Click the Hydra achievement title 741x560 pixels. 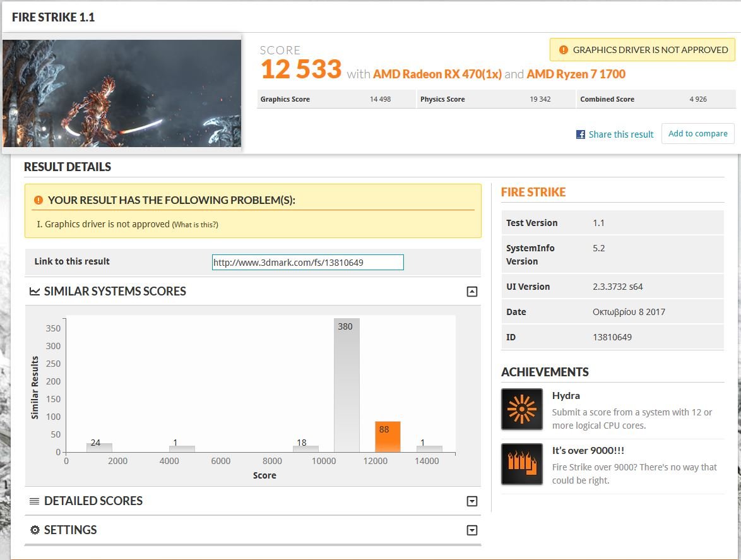tap(566, 396)
